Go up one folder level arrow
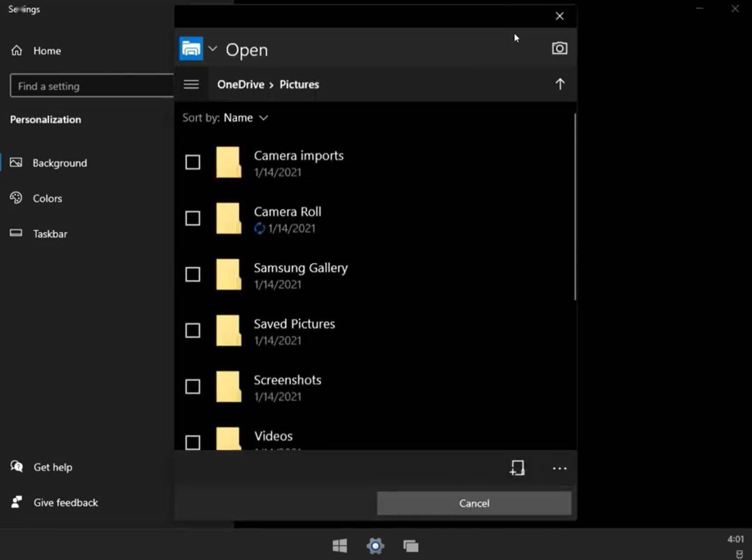This screenshot has height=560, width=752. click(560, 84)
